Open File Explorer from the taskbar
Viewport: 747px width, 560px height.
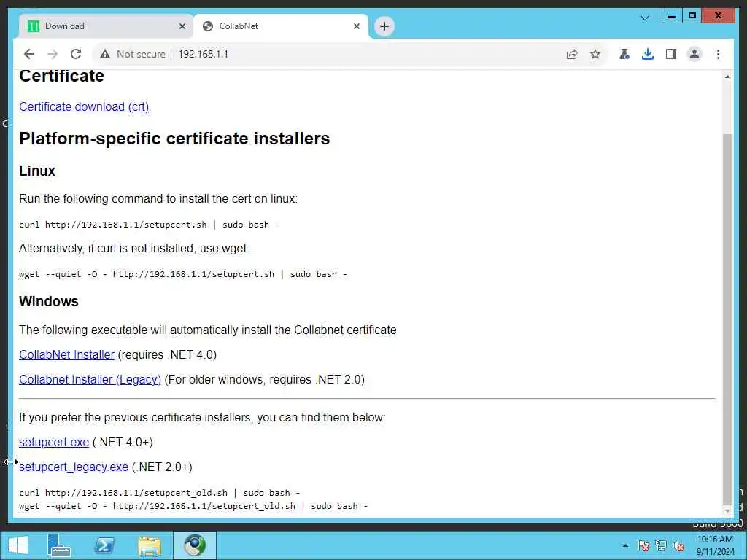point(149,545)
